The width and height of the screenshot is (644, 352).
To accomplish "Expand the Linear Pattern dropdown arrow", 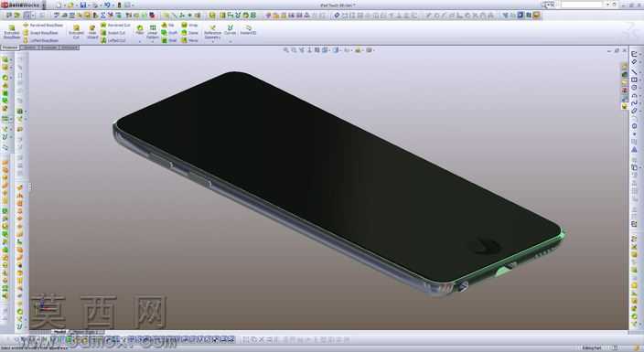I will (153, 41).
